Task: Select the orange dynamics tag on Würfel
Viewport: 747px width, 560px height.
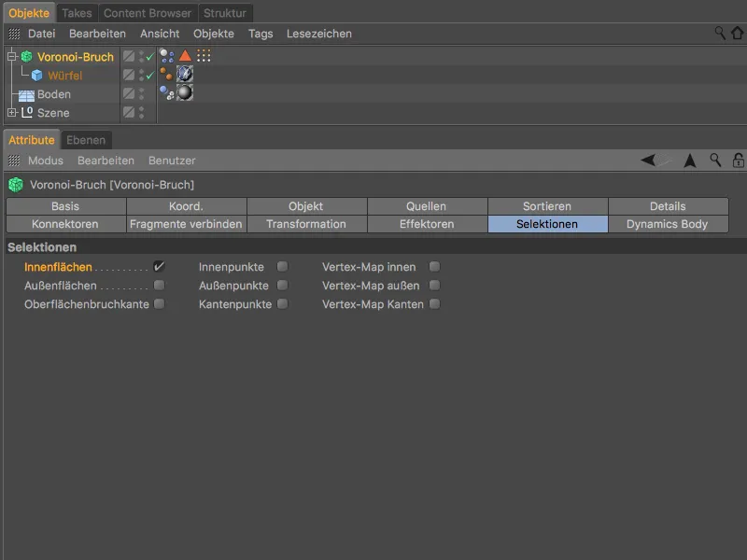Action: 166,75
